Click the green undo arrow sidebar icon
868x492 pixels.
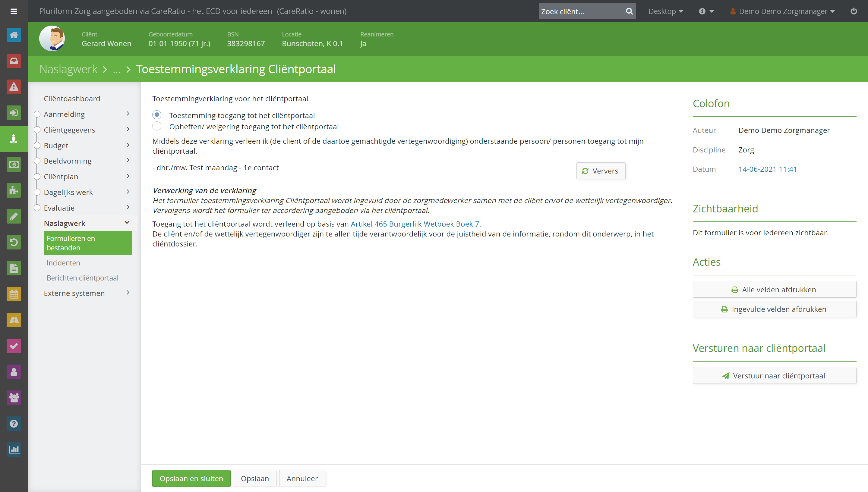[x=14, y=242]
